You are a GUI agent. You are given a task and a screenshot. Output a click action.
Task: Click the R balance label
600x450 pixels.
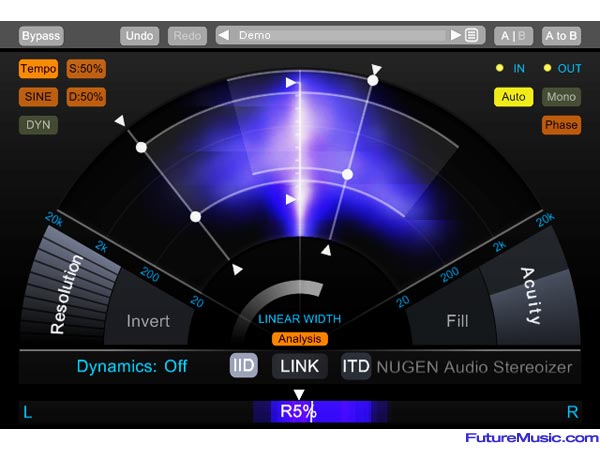click(572, 412)
